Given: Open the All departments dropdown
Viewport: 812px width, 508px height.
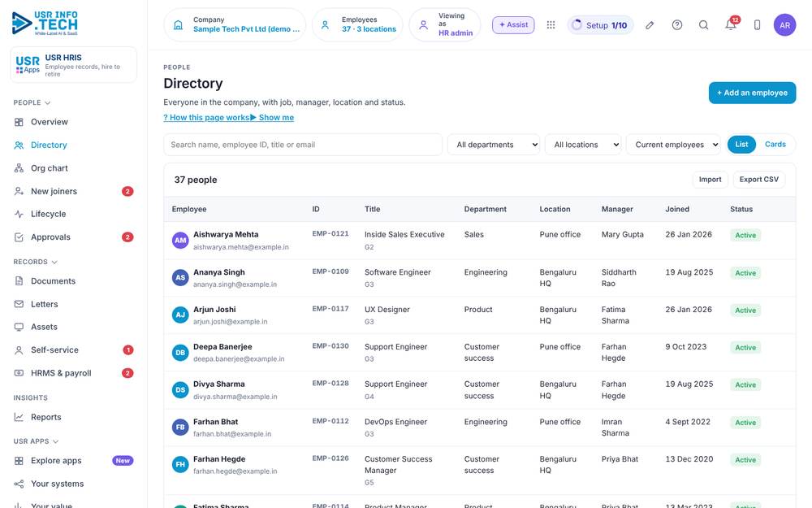Looking at the screenshot, I should pos(494,145).
